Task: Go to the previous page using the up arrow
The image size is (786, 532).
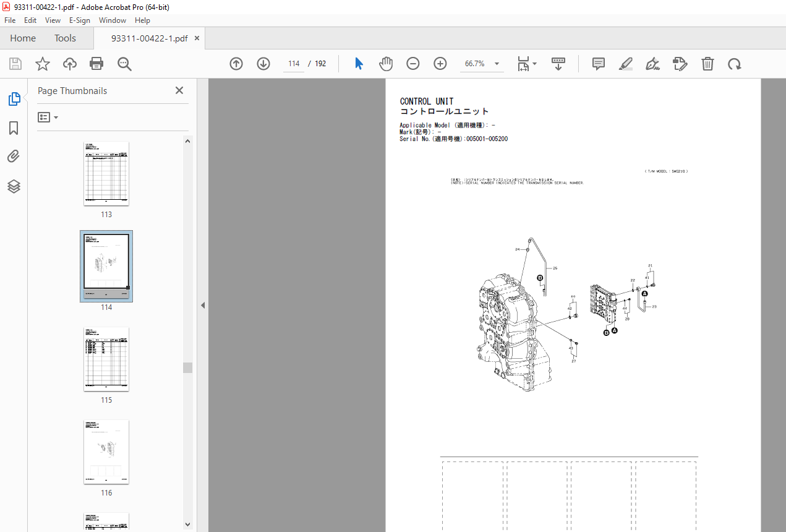Action: click(x=236, y=64)
